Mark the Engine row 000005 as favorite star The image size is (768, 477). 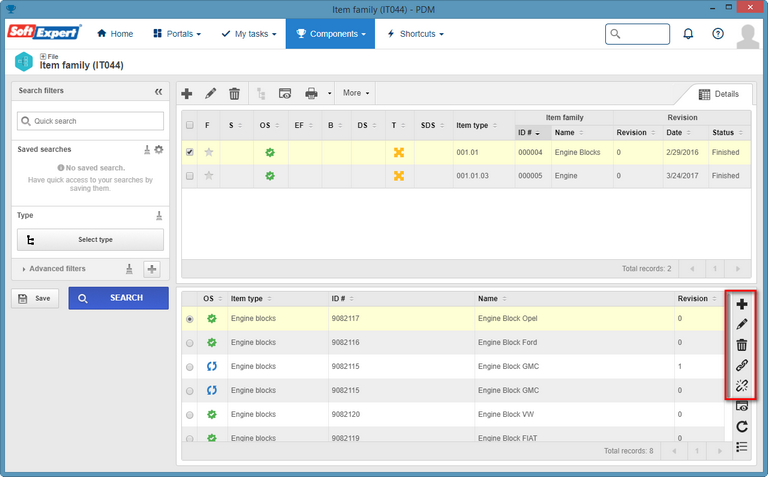(209, 175)
